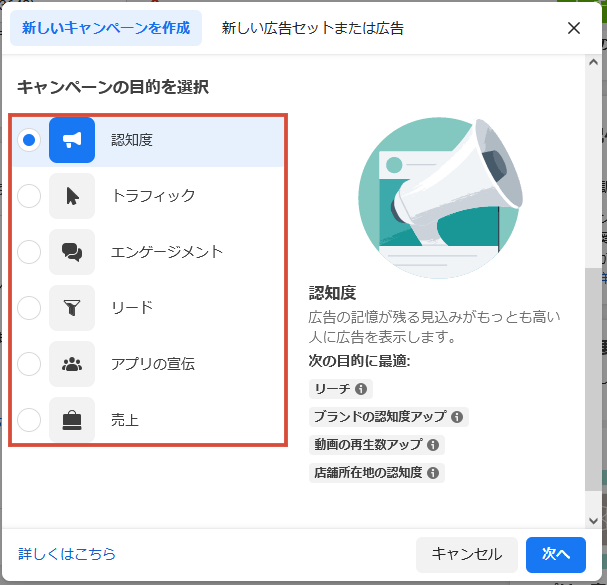Click the 店舗所在地の認知度 tag
Image resolution: width=607 pixels, height=585 pixels.
coord(377,473)
